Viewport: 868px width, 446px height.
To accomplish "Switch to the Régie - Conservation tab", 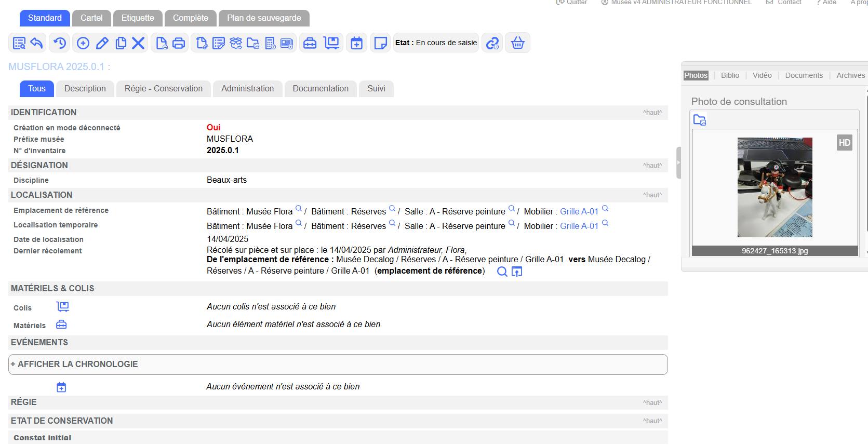I will click(x=163, y=89).
